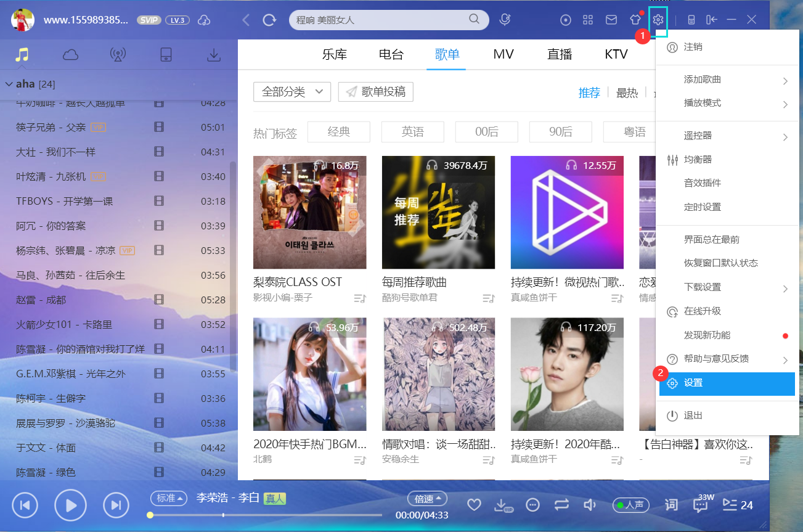Image resolution: width=803 pixels, height=532 pixels.
Task: Sort playlists by 推荐
Action: [x=589, y=92]
